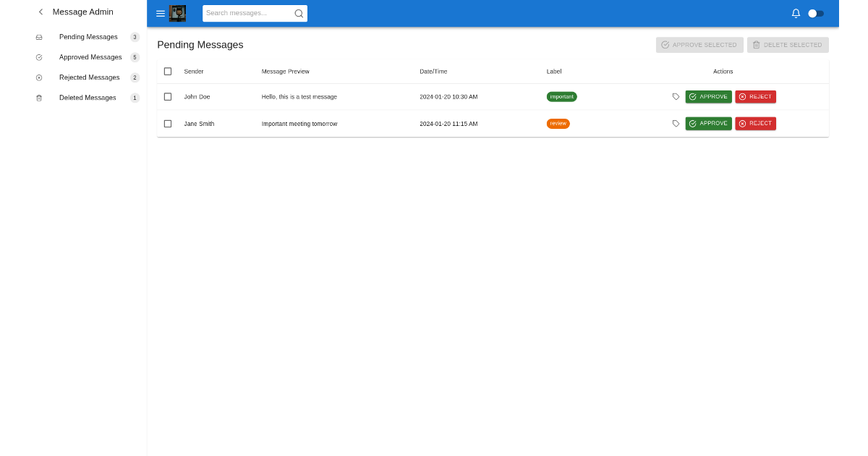Reject Jane Smith's message

[x=755, y=123]
